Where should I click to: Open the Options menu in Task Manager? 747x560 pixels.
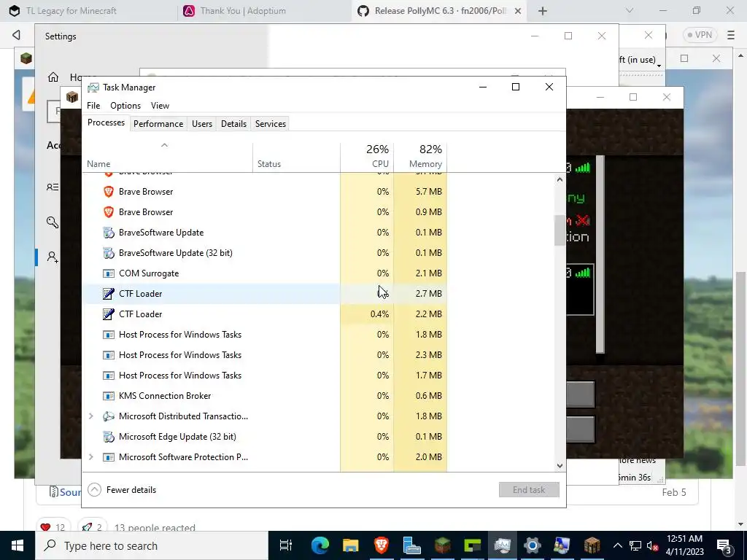click(x=125, y=106)
